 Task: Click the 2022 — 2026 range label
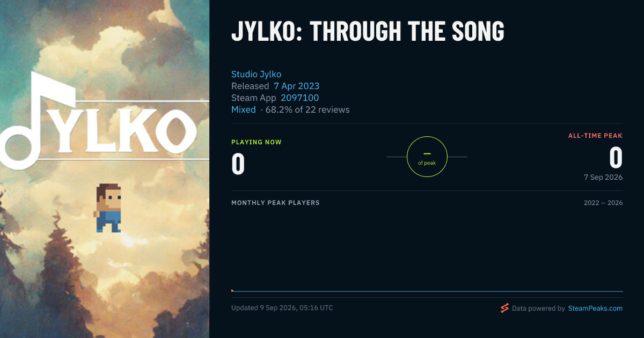click(604, 203)
